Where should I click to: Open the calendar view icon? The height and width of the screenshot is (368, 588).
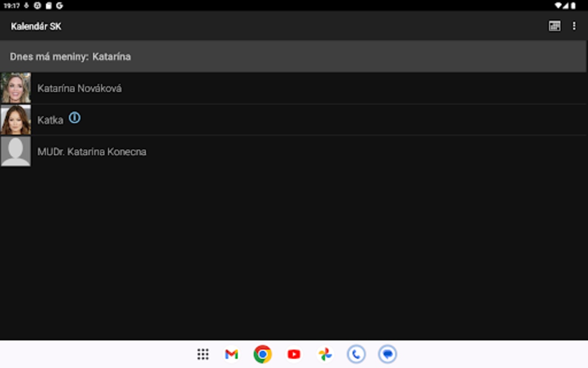(554, 26)
